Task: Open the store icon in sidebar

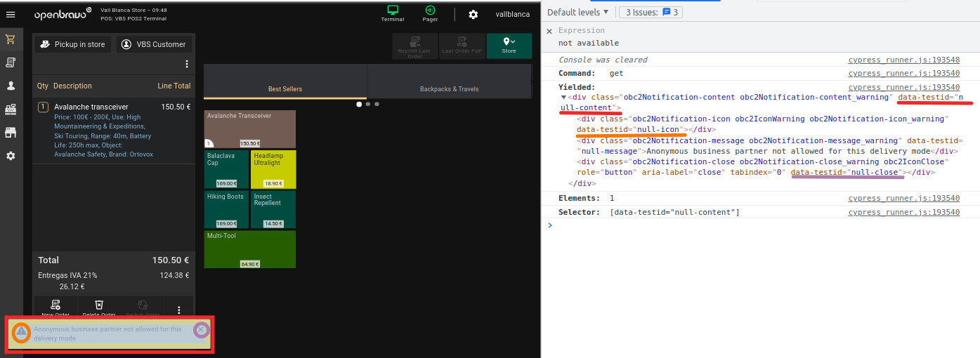Action: click(11, 132)
